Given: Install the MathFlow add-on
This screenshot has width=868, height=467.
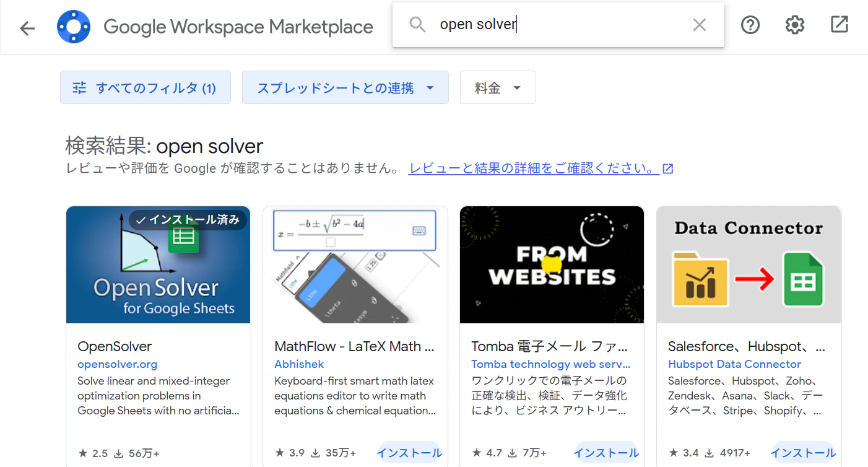Looking at the screenshot, I should [410, 453].
